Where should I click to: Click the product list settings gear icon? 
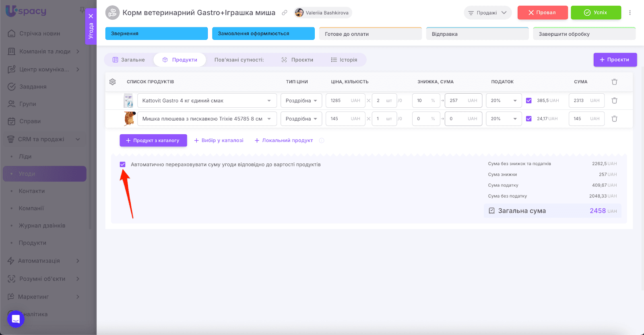pos(112,82)
